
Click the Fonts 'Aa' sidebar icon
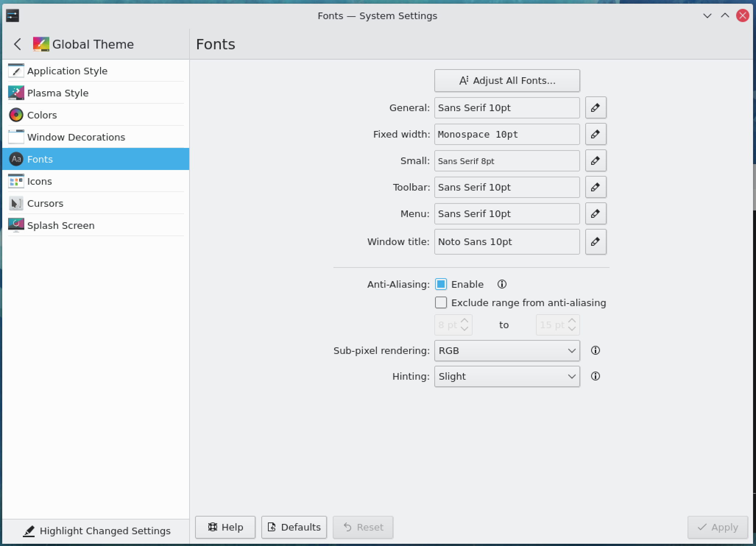[x=16, y=159]
